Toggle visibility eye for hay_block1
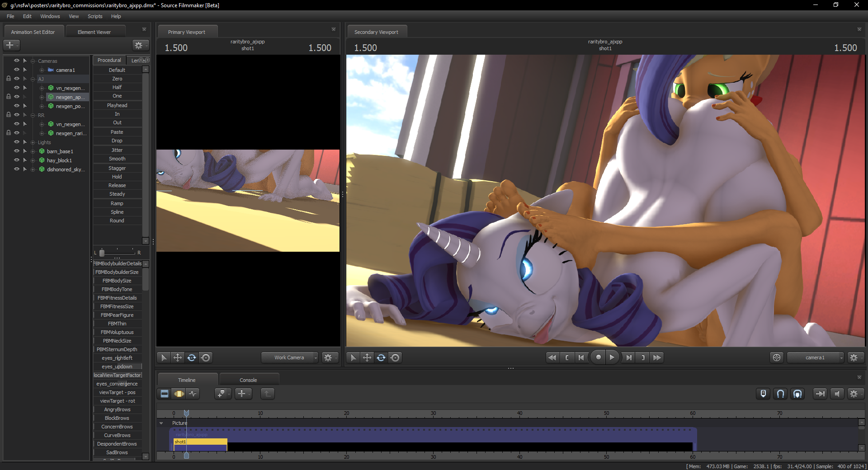The height and width of the screenshot is (470, 868). 17,160
